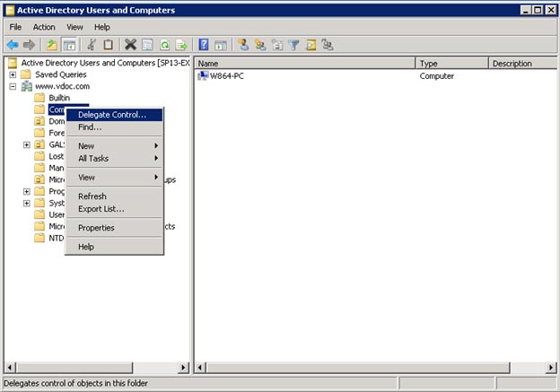Open the View menu in menu bar
The height and width of the screenshot is (392, 560).
(x=74, y=27)
